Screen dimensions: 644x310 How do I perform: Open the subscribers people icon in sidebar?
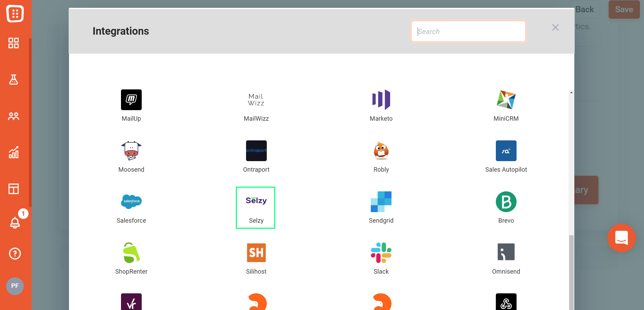[x=14, y=117]
